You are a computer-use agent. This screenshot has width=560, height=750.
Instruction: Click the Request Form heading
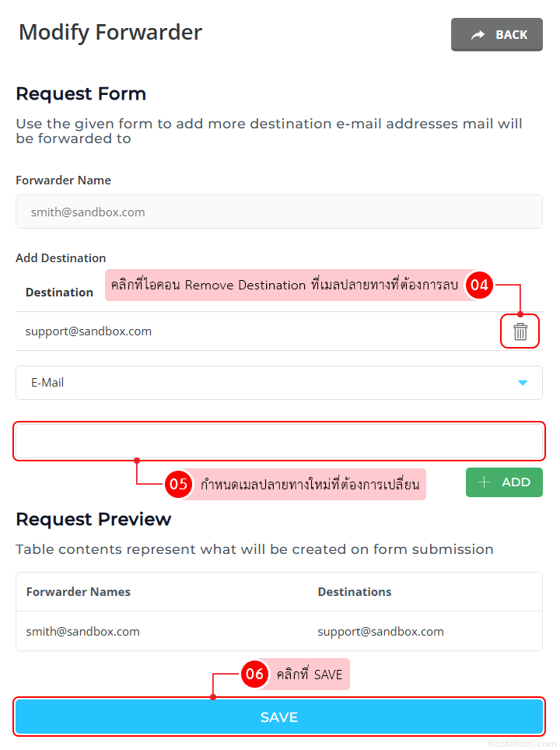81,94
